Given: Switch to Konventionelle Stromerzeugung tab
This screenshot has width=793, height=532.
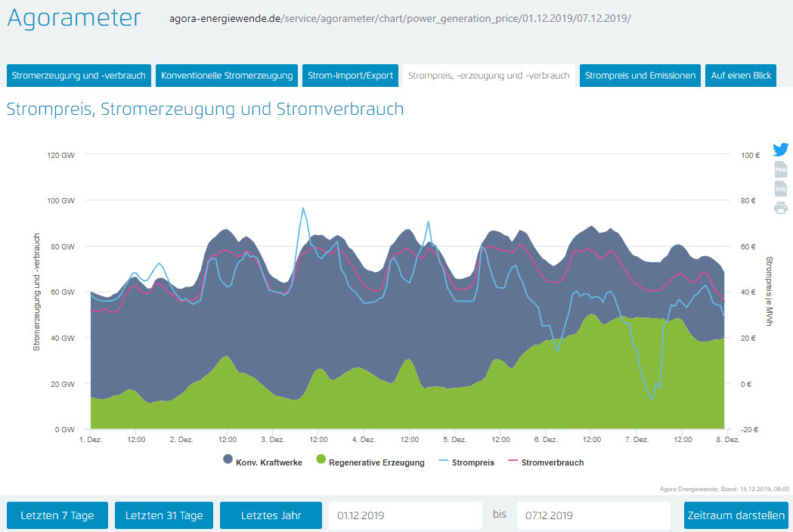Looking at the screenshot, I should pos(227,76).
